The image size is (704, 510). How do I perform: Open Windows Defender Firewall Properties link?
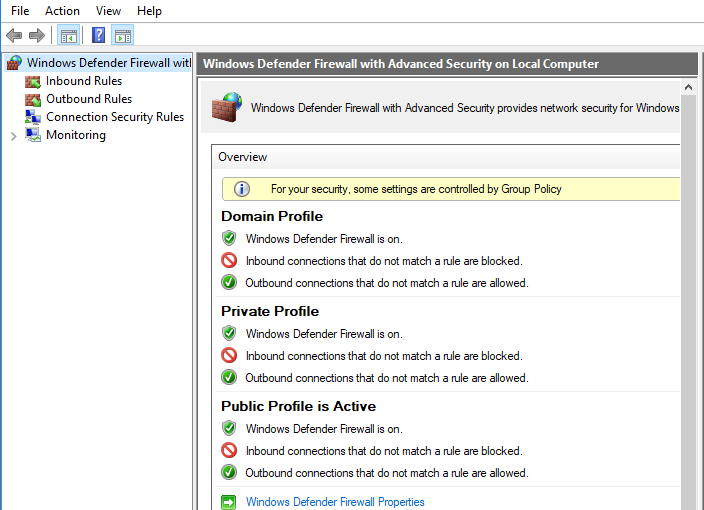335,502
